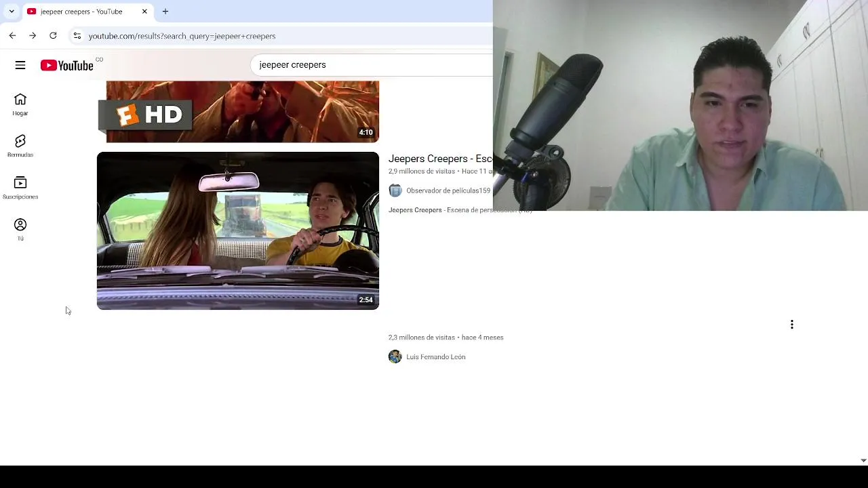Open the HD movie clip thumbnail lasting 4:10

[238, 112]
